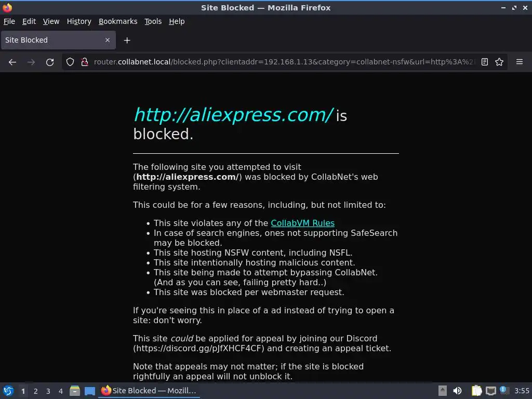
Task: Open the Help menu
Action: point(177,21)
